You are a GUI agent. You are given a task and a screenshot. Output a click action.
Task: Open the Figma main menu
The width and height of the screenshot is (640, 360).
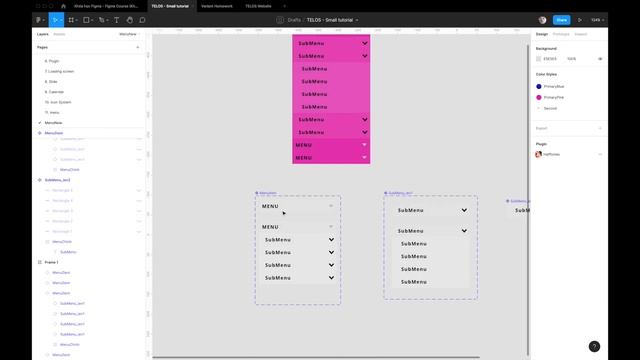(39, 20)
